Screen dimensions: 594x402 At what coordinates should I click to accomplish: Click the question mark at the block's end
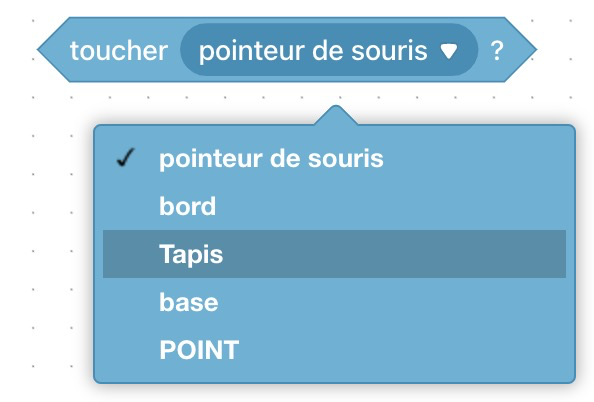[497, 50]
